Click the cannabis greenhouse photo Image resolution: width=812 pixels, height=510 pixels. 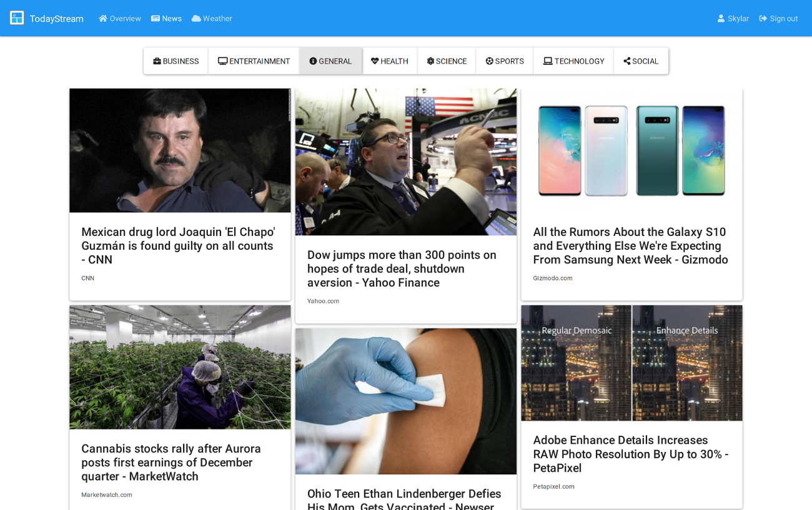180,367
